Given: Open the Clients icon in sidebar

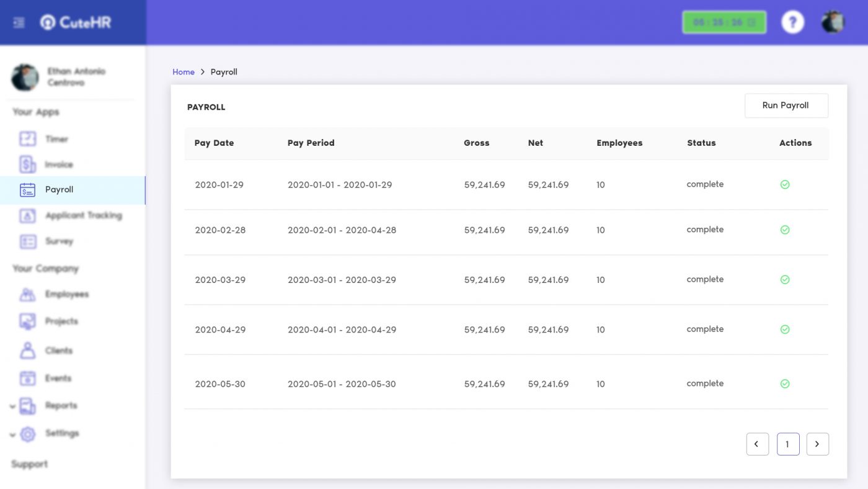Looking at the screenshot, I should [28, 351].
